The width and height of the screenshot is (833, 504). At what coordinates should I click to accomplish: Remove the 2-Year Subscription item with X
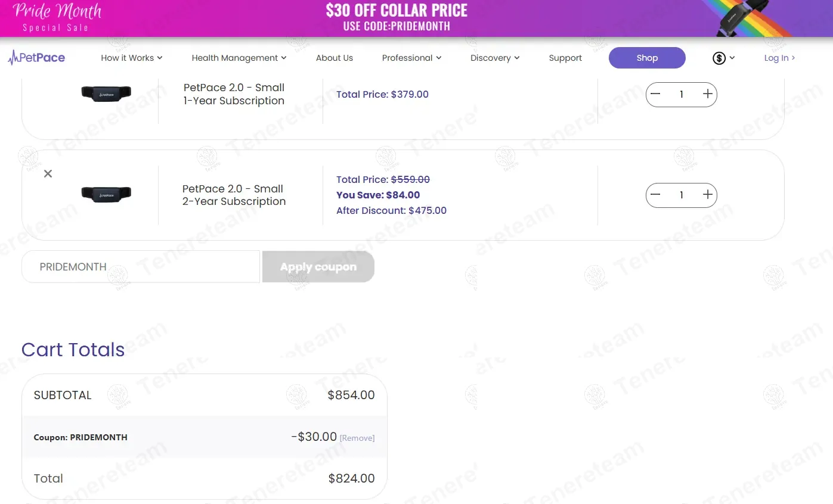click(x=48, y=173)
